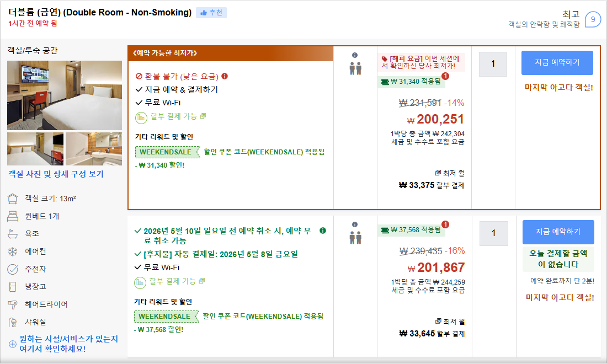Click coupon icon next to ₩ 31,340 적용됨

(385, 82)
